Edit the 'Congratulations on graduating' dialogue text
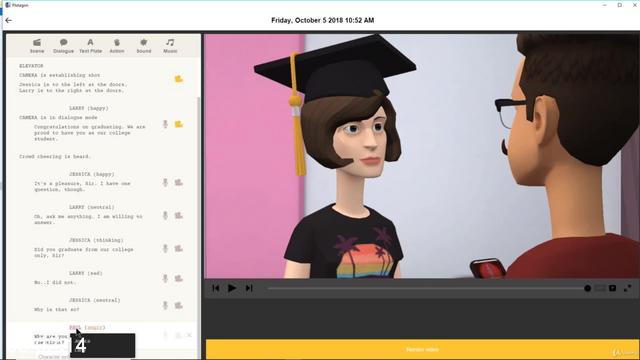 tap(89, 133)
